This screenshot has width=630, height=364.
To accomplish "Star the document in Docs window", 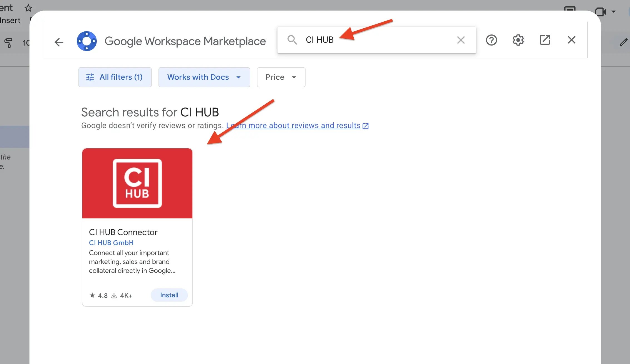I will [x=28, y=8].
